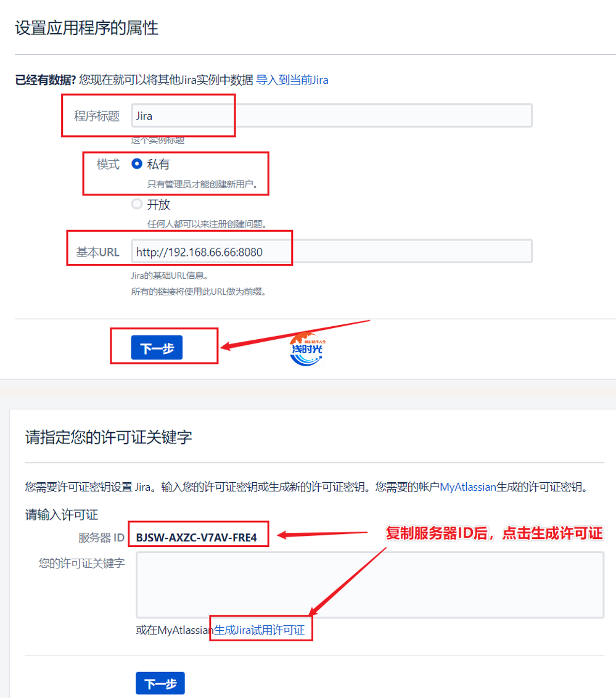Open the 生成Jira试用许可证 link
This screenshot has height=698, width=616.
(259, 630)
